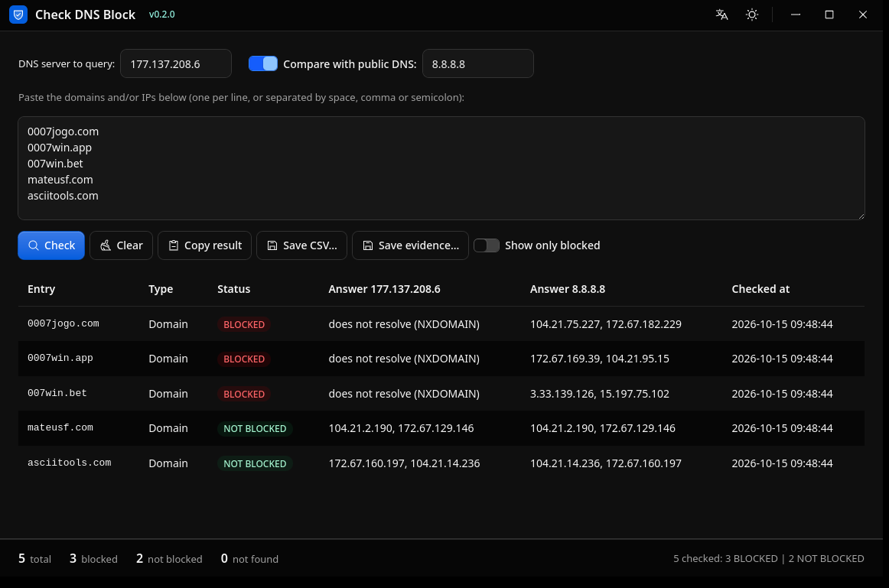Click NOT BLOCKED badge for mateusf.com
The width and height of the screenshot is (889, 588).
(255, 429)
